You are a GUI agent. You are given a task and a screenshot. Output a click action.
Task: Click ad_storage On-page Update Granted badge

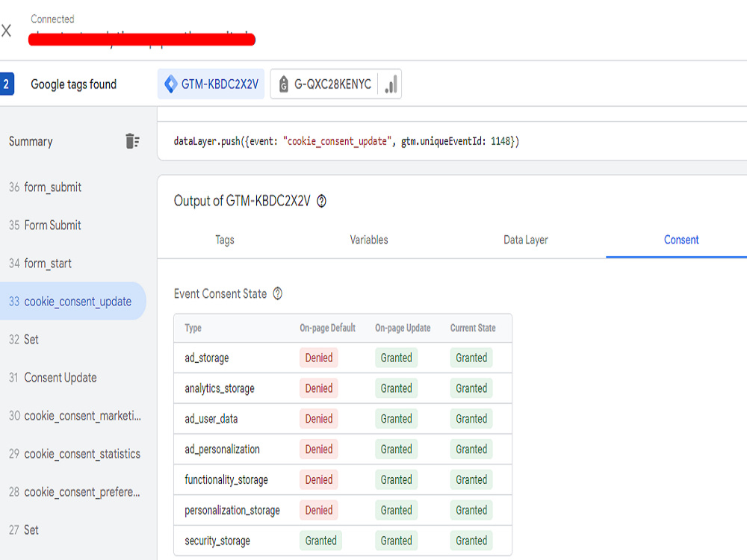[396, 358]
